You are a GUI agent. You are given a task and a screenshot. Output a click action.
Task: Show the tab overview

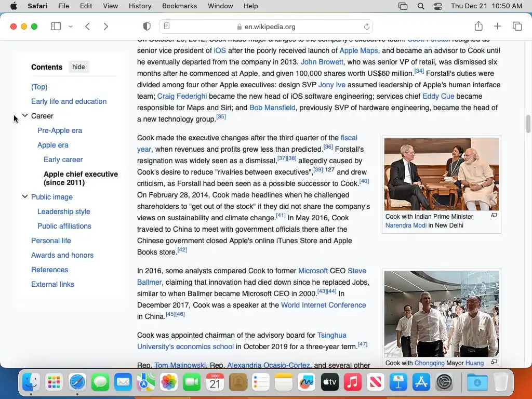pos(517,26)
